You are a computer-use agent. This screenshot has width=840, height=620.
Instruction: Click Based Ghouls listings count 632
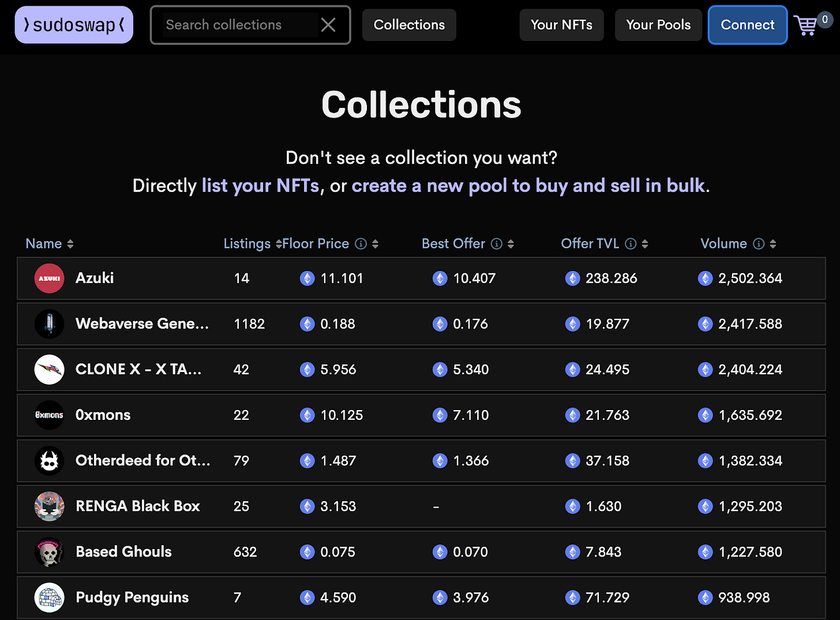(x=245, y=552)
